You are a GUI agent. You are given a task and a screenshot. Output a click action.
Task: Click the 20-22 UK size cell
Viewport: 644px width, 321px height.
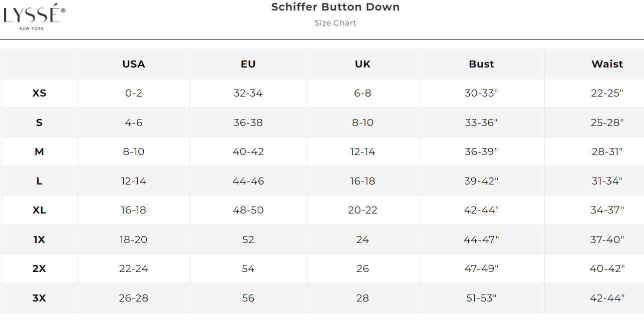[363, 210]
